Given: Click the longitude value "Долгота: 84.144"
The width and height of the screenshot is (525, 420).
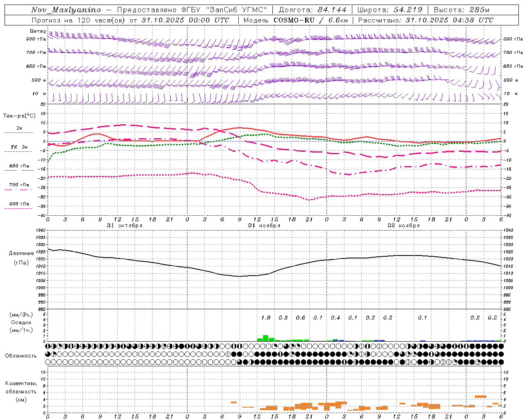Looking at the screenshot, I should click(x=313, y=10).
